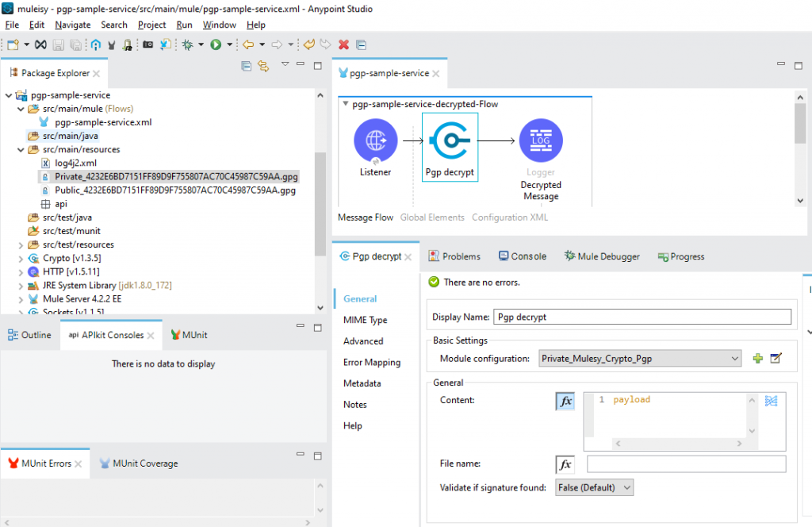This screenshot has height=527, width=812.
Task: Click the edit icon beside Module configuration
Action: (775, 359)
